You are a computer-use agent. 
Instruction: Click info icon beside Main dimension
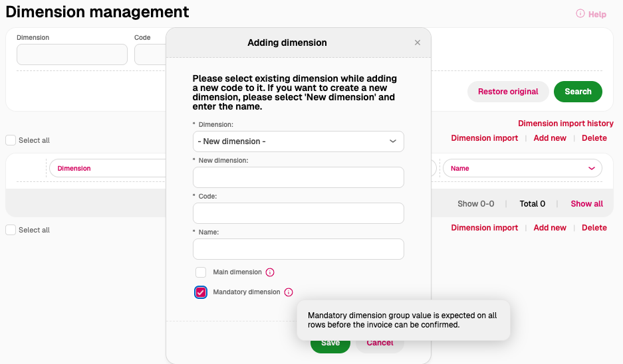[x=270, y=272]
